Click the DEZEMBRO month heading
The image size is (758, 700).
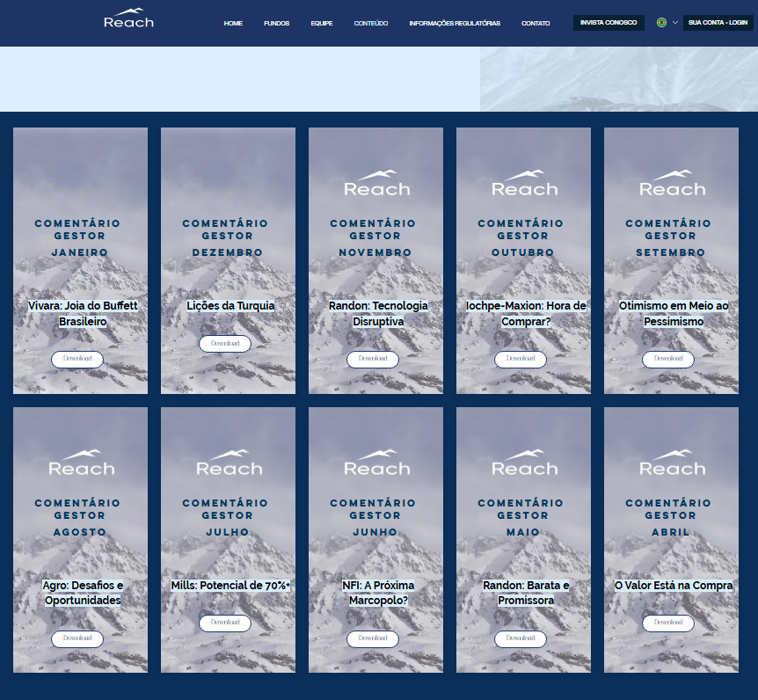pyautogui.click(x=227, y=252)
